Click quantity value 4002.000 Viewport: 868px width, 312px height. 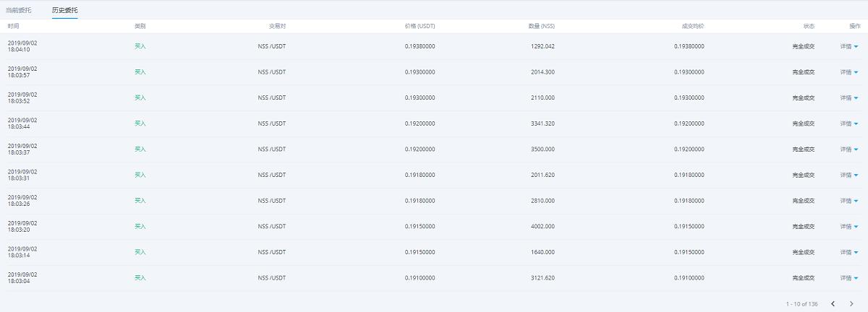pos(542,226)
